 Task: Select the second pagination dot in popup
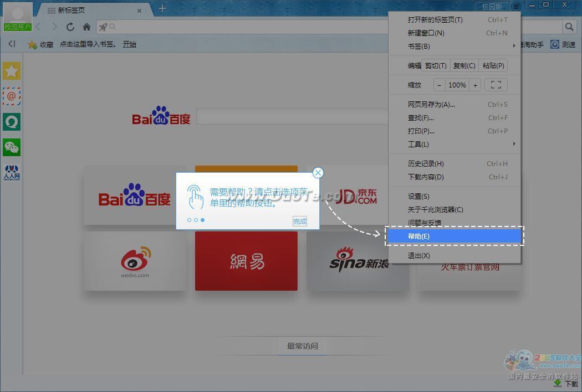click(x=196, y=220)
